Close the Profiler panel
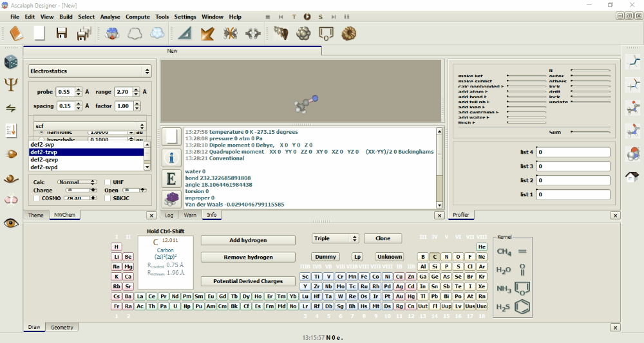 pos(615,216)
